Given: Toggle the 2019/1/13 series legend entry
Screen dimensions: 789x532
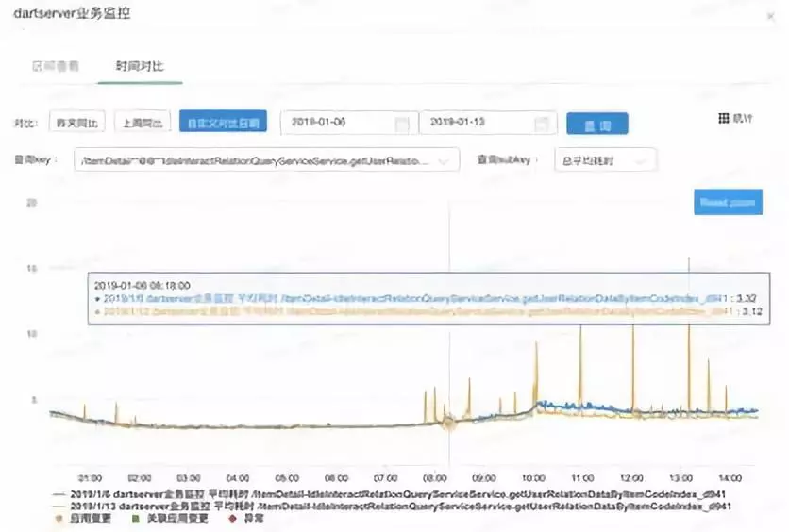Looking at the screenshot, I should point(392,506).
